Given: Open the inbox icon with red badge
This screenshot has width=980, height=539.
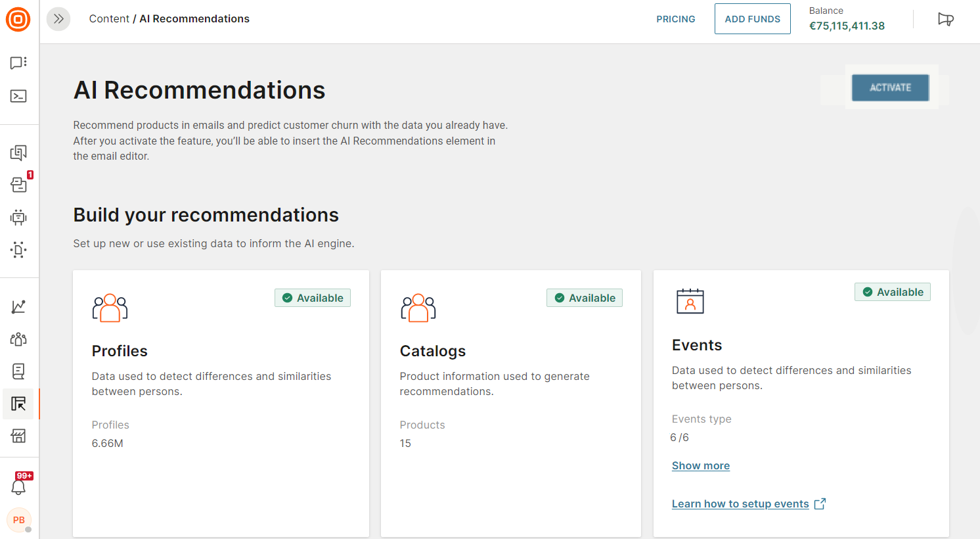Looking at the screenshot, I should pyautogui.click(x=19, y=185).
